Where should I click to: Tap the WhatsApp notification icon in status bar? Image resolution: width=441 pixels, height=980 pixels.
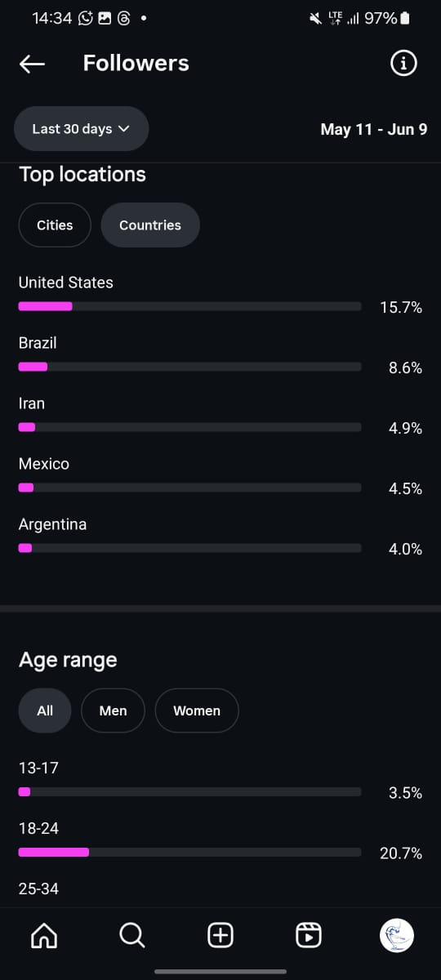[86, 18]
